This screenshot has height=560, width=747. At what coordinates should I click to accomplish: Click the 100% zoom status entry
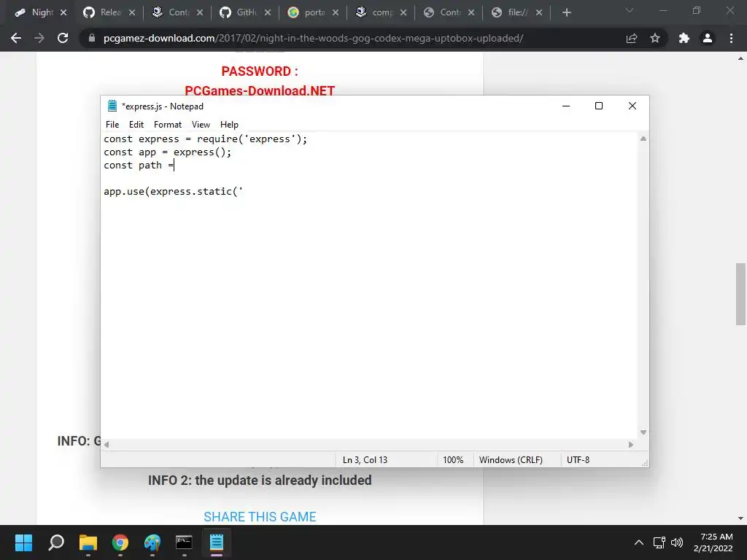pos(453,460)
